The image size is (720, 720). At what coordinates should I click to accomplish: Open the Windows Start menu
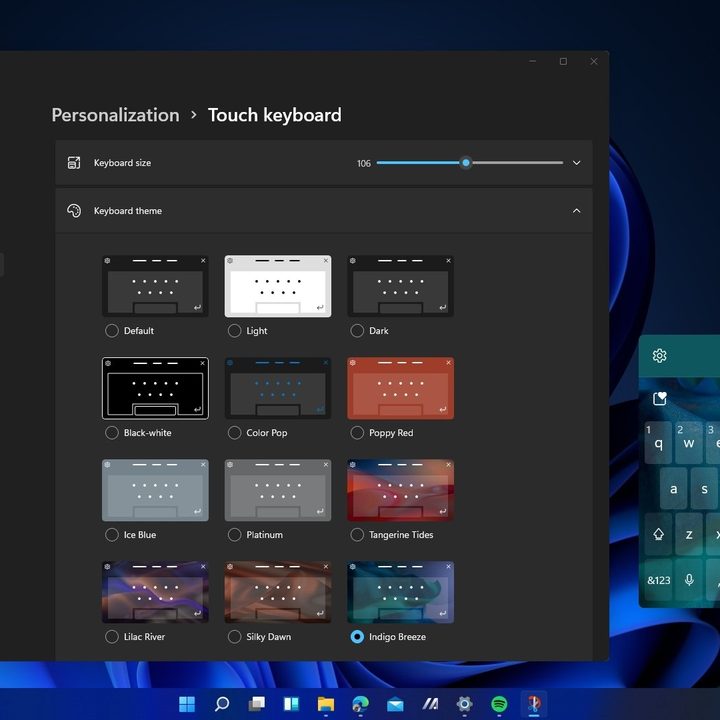coord(187,703)
